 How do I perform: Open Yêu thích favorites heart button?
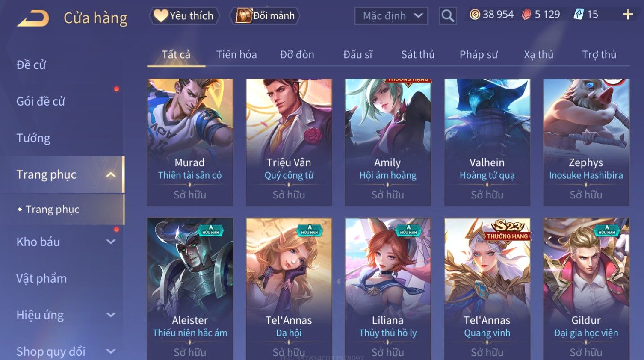coord(184,16)
